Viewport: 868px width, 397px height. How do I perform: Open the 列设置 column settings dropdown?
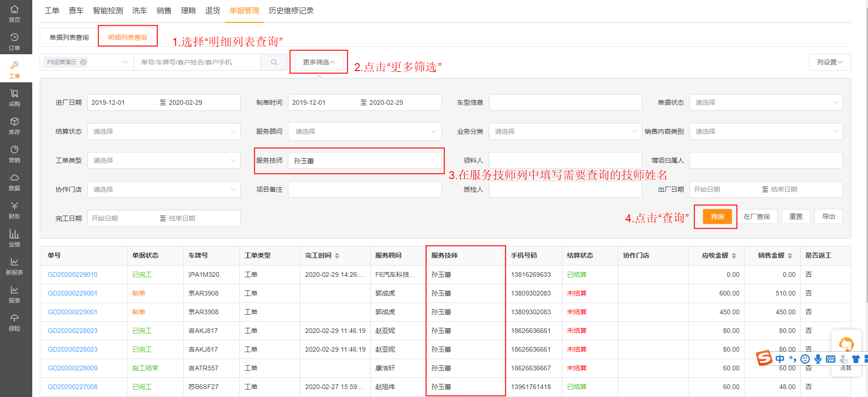(830, 62)
